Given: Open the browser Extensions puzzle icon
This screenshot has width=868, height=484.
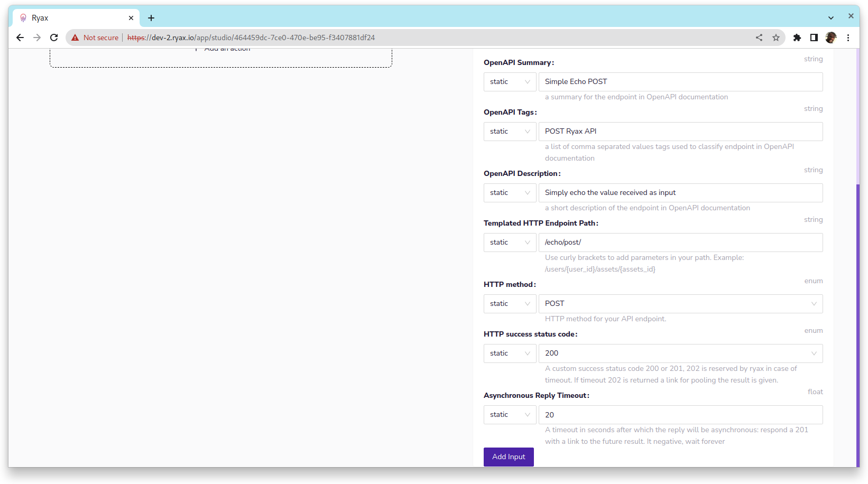Looking at the screenshot, I should coord(797,38).
